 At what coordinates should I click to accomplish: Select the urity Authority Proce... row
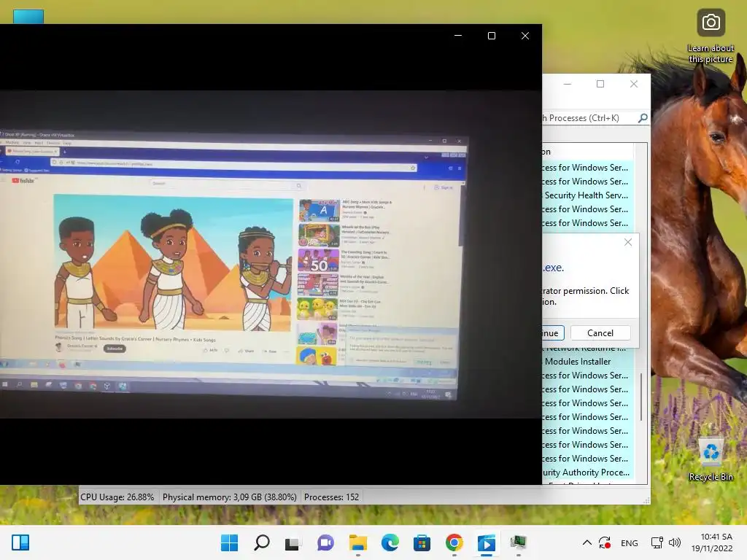tap(588, 472)
